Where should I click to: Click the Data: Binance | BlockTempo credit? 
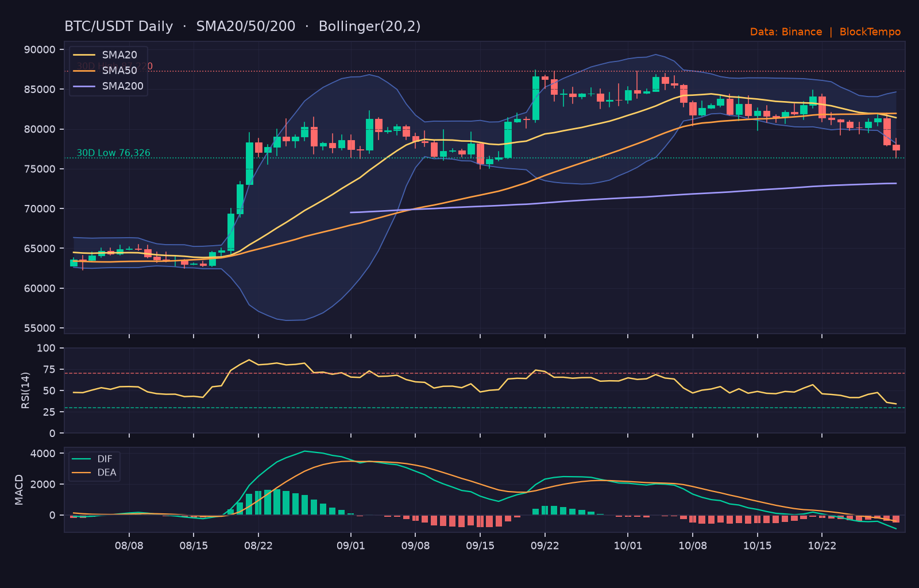[x=825, y=32]
